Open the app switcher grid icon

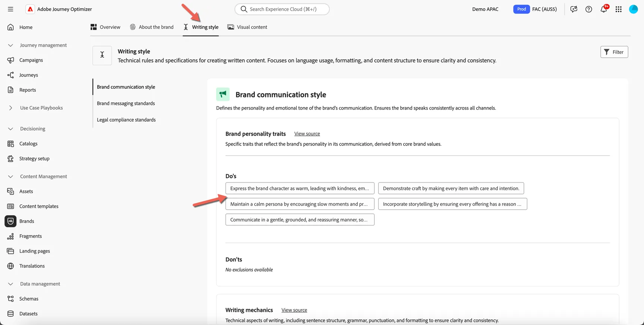[619, 9]
